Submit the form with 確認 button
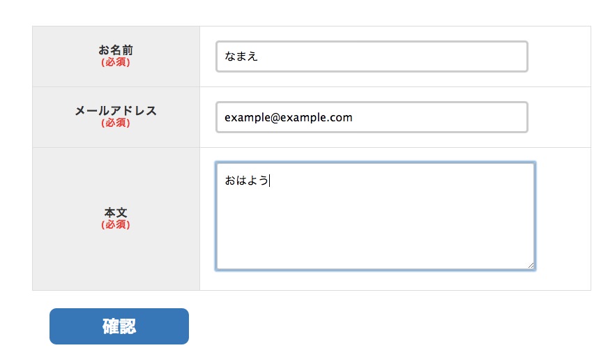This screenshot has height=364, width=608. click(x=119, y=326)
